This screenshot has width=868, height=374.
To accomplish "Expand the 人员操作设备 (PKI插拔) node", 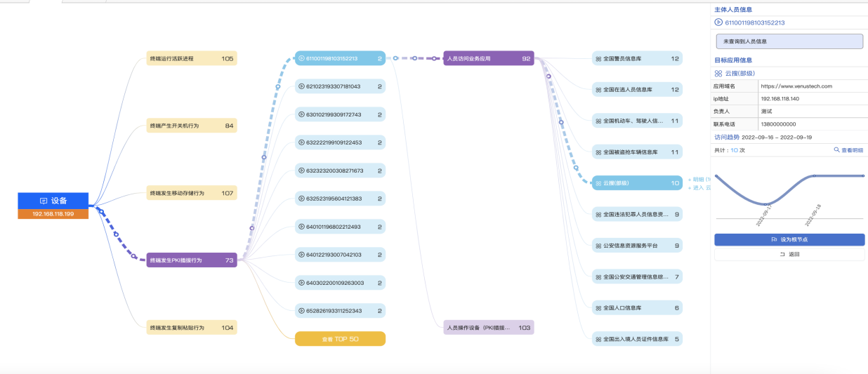I will 488,328.
